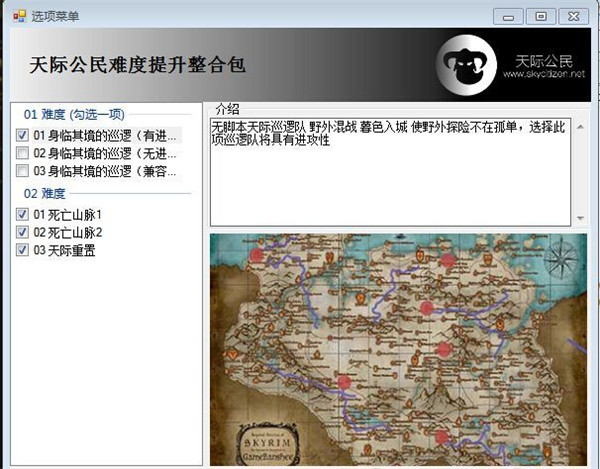The width and height of the screenshot is (600, 469).
Task: Click inside the 介绍 description text box
Action: pyautogui.click(x=390, y=172)
